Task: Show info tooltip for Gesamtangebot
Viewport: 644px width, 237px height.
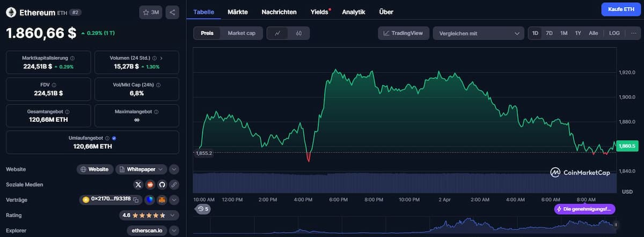Action: [x=67, y=112]
